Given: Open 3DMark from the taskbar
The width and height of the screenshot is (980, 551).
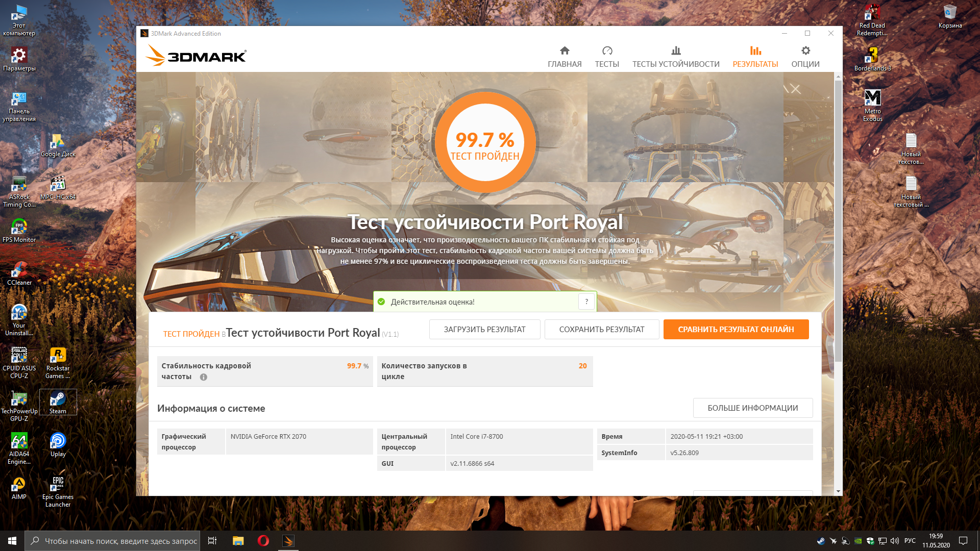Looking at the screenshot, I should click(288, 541).
